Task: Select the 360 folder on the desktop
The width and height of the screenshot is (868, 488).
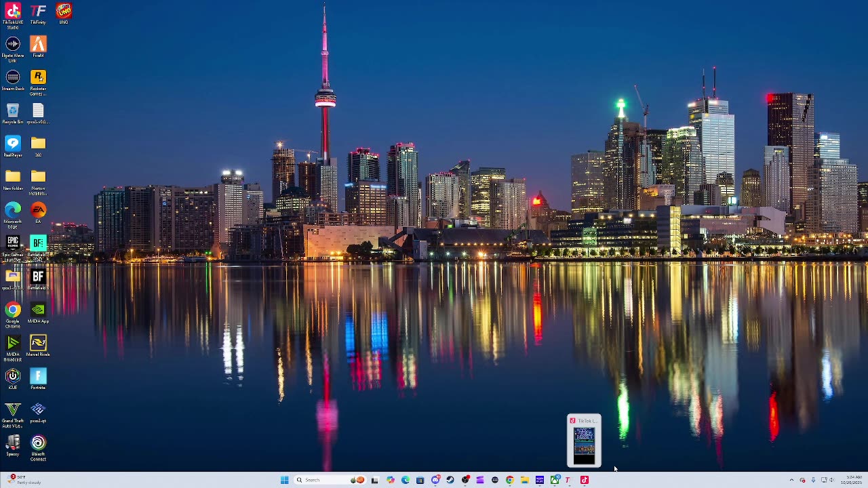Action: click(38, 146)
